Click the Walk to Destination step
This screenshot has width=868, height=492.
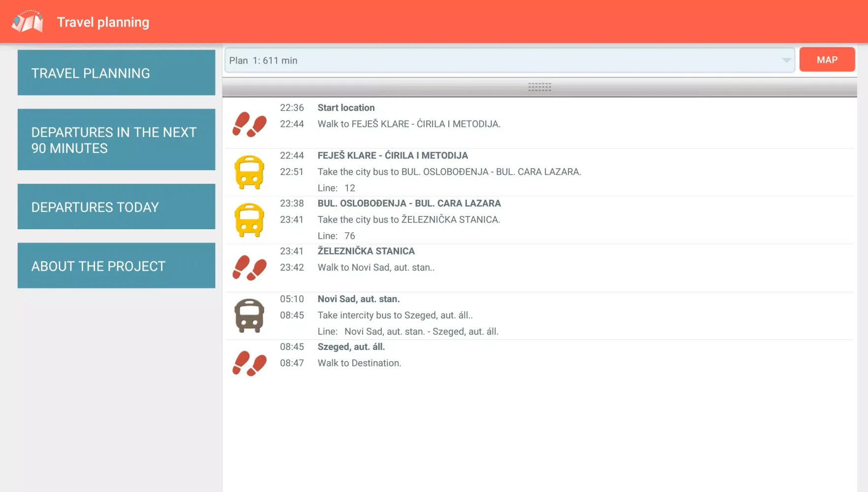click(359, 363)
